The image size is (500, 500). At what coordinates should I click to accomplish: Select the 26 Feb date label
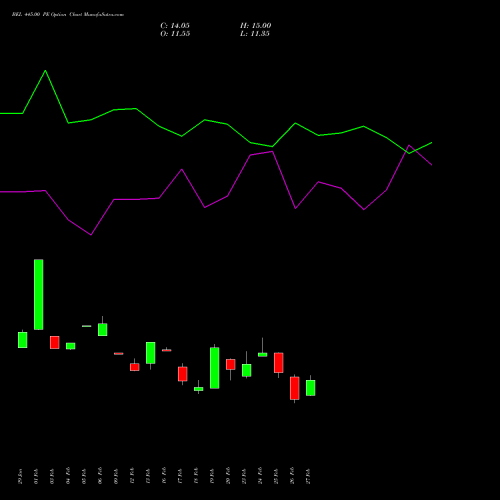[x=292, y=476]
